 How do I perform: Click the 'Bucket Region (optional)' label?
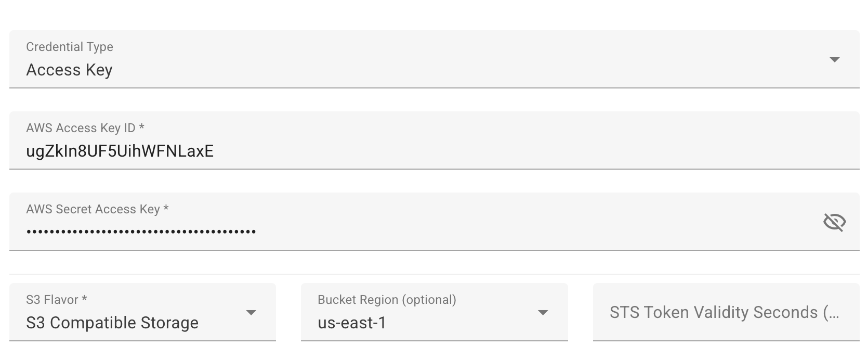[387, 300]
